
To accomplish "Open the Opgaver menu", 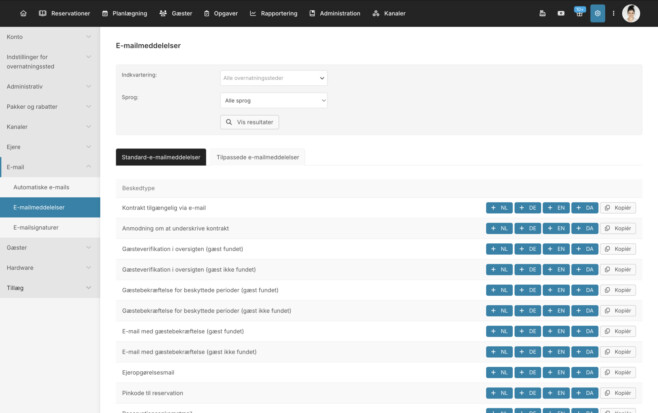I will [x=221, y=13].
